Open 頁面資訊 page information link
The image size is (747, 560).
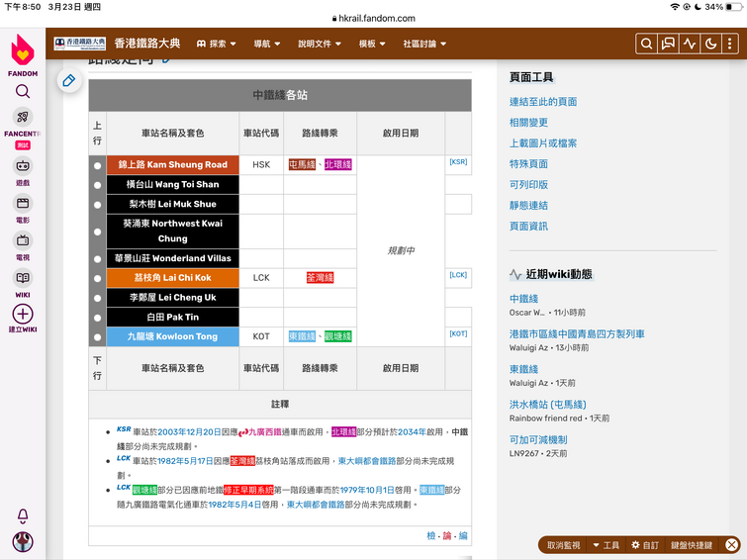[x=528, y=226]
